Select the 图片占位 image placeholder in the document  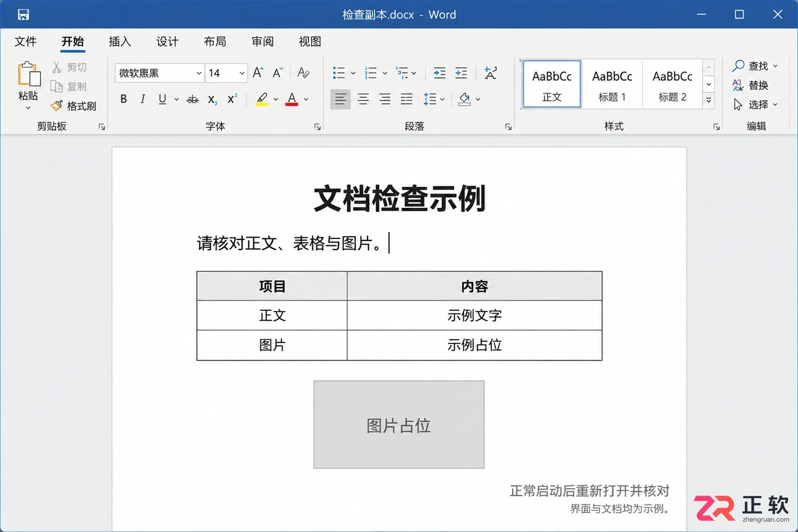click(399, 424)
